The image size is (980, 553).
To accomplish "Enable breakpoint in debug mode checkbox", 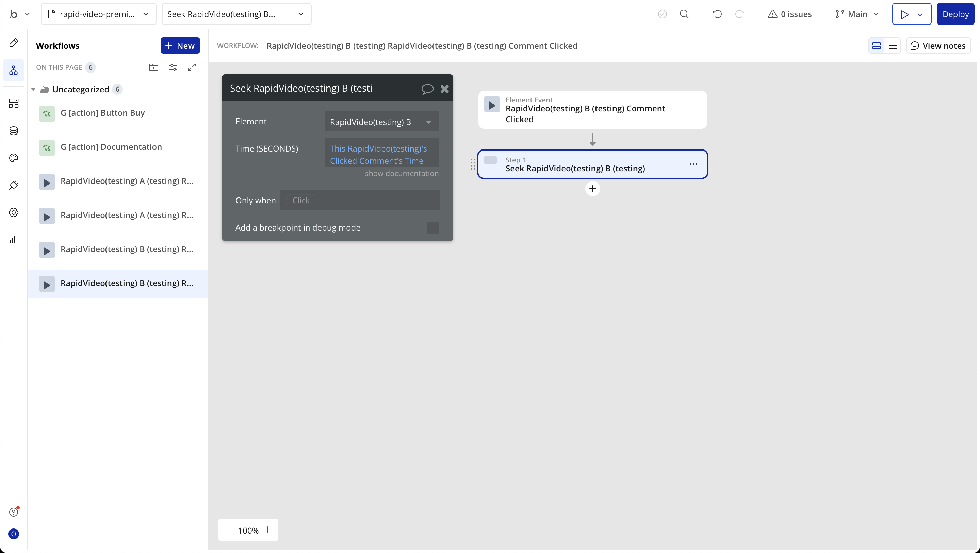I will point(432,228).
